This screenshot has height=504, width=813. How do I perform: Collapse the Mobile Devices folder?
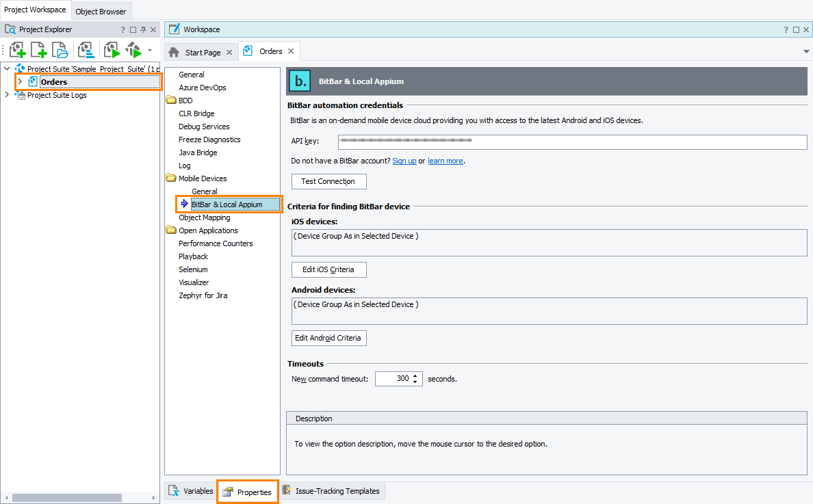(171, 178)
